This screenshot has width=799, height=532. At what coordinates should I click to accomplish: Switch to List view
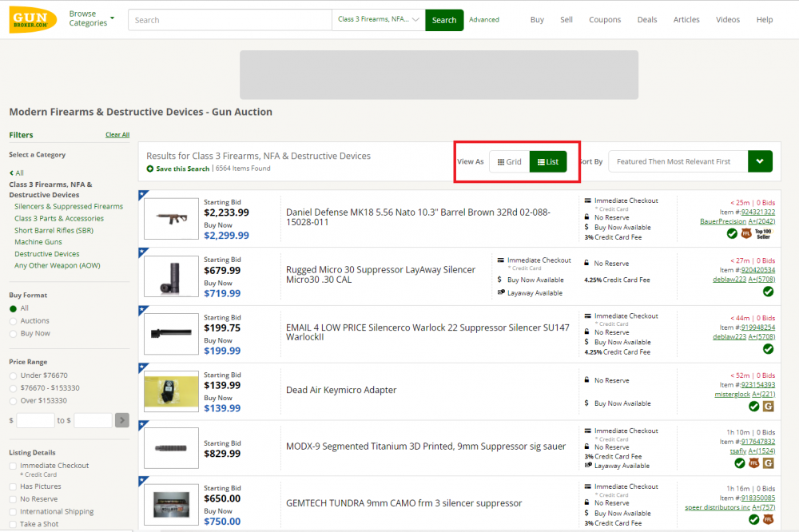pos(548,161)
